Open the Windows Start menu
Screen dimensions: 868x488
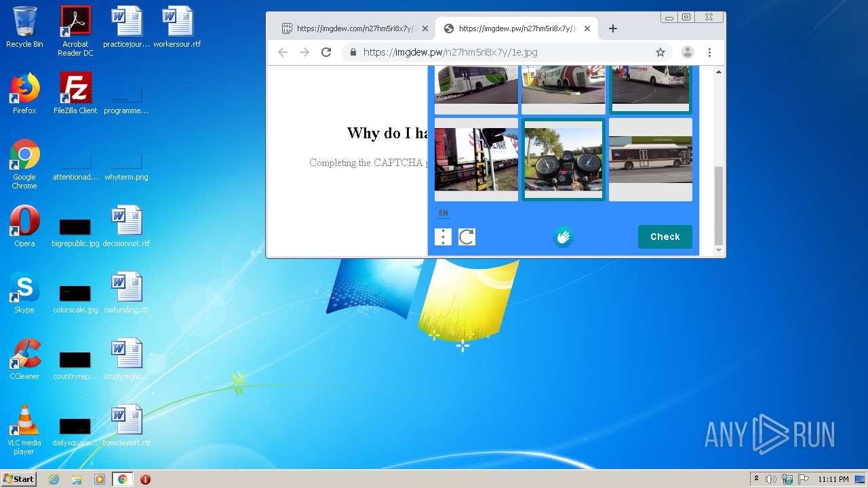pyautogui.click(x=18, y=479)
